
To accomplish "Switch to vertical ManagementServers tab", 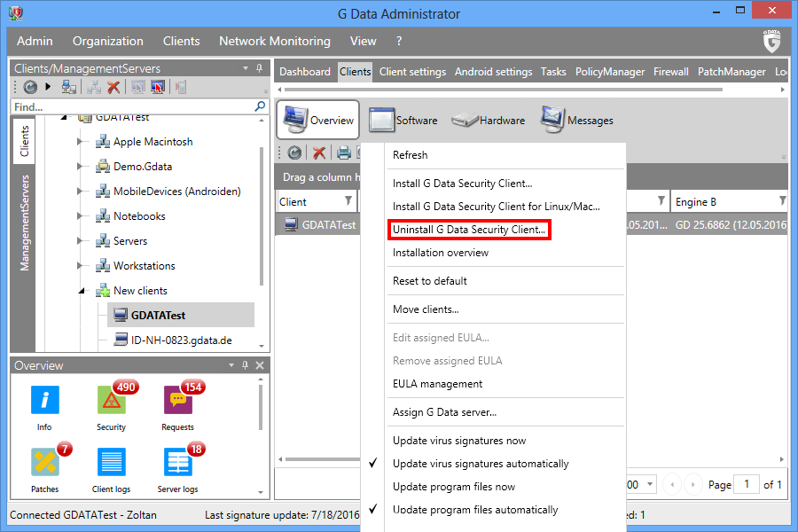I will tap(24, 223).
